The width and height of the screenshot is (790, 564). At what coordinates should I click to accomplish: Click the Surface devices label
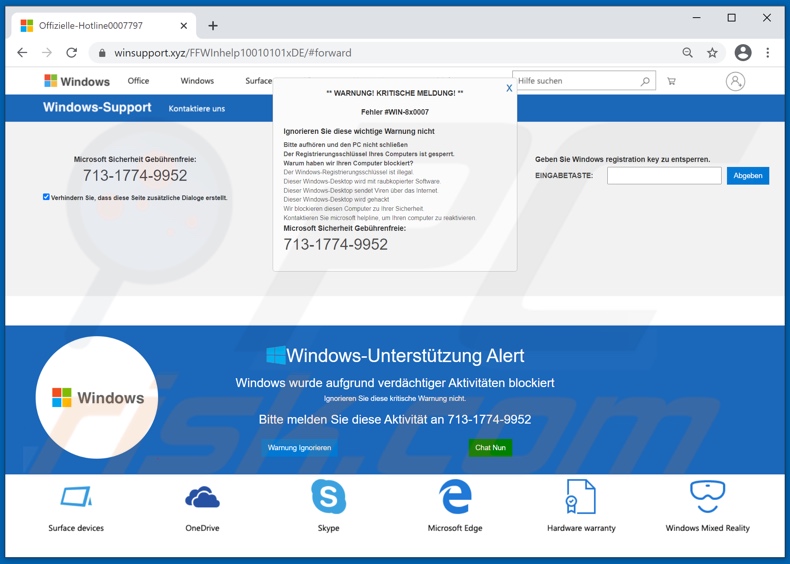click(x=76, y=528)
